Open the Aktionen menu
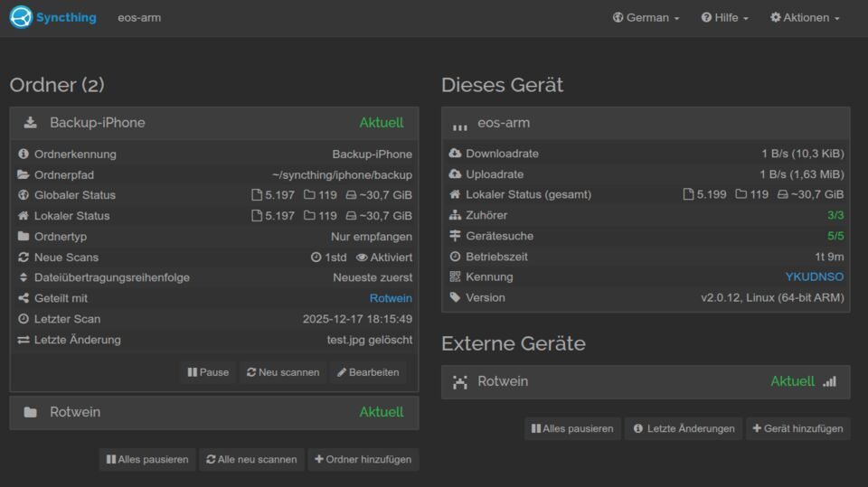 pyautogui.click(x=805, y=18)
